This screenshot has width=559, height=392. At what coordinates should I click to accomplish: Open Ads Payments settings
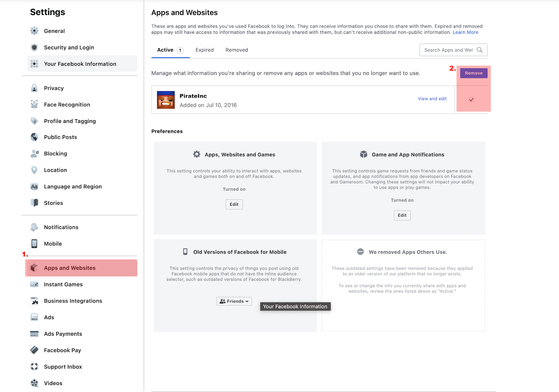82,334
